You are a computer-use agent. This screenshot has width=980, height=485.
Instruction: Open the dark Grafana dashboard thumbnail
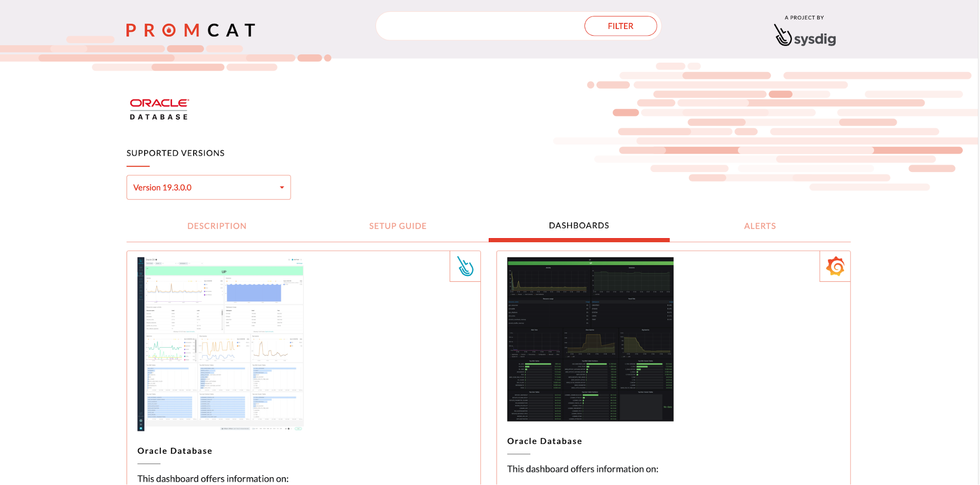[x=590, y=339]
